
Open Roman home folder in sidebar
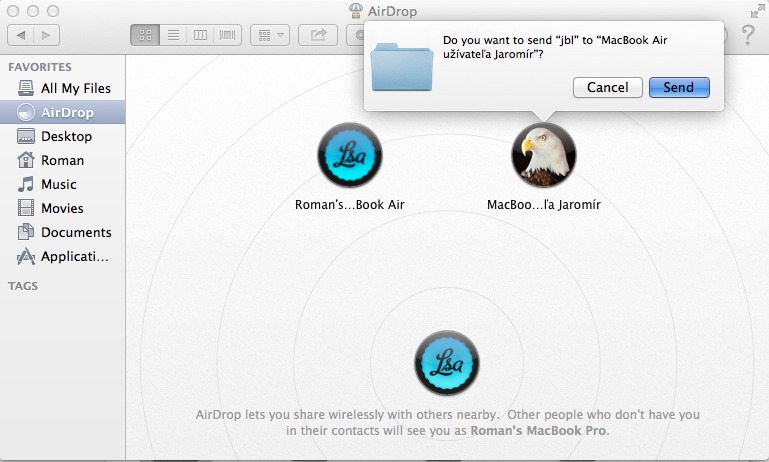coord(63,160)
